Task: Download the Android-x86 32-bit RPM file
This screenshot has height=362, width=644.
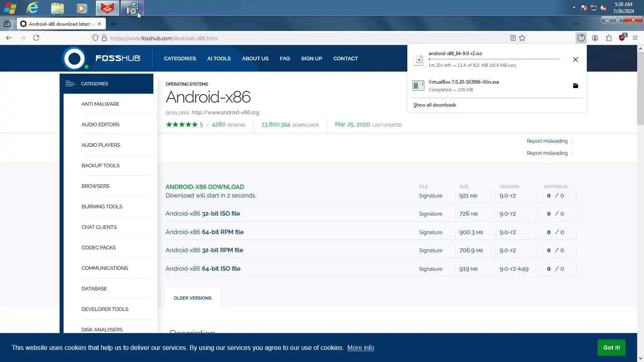Action: point(204,250)
